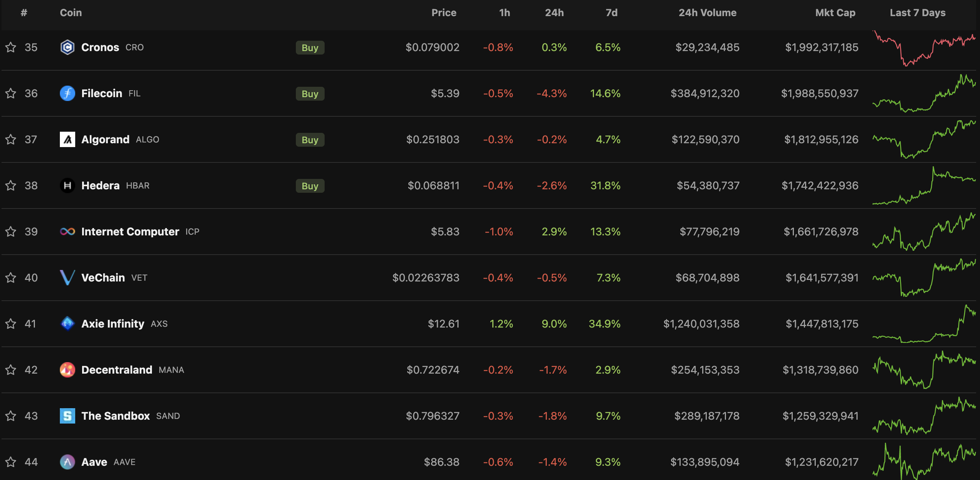This screenshot has height=480, width=980.
Task: Open Axie Infinity 7-day sparkline chart
Action: pyautogui.click(x=924, y=324)
